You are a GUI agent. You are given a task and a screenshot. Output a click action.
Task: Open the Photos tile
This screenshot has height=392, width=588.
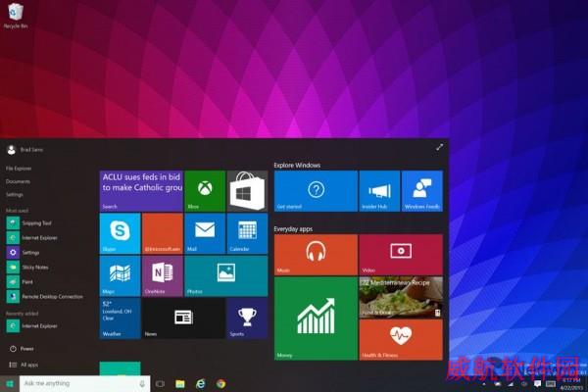coord(226,276)
